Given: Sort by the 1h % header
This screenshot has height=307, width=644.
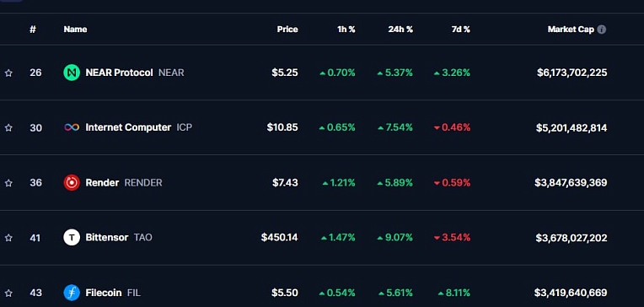Looking at the screenshot, I should 346,30.
